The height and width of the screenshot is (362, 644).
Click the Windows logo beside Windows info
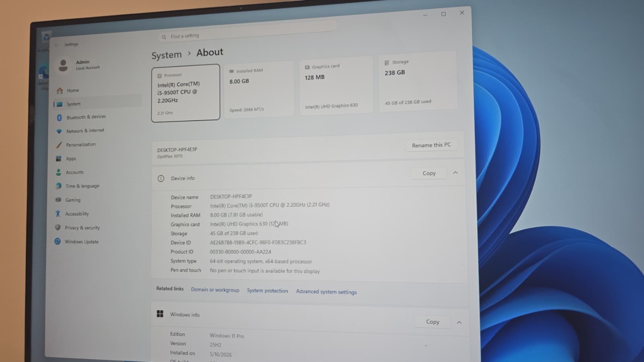coord(160,314)
